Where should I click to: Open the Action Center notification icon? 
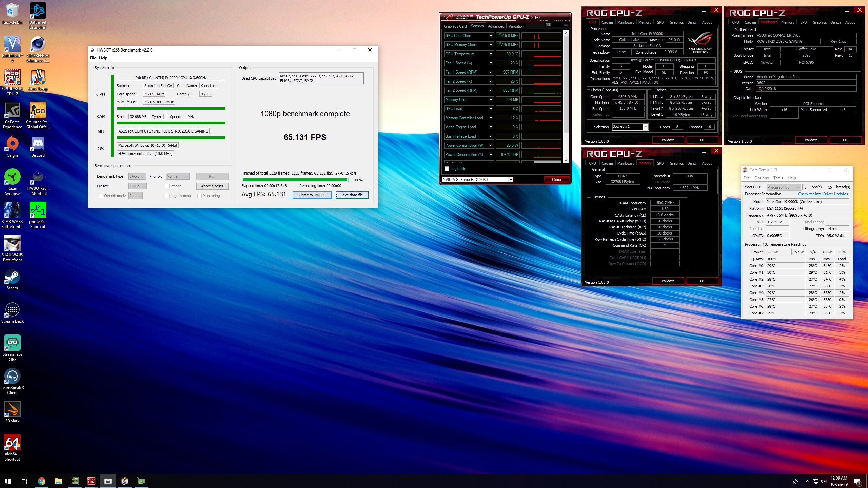tap(858, 481)
